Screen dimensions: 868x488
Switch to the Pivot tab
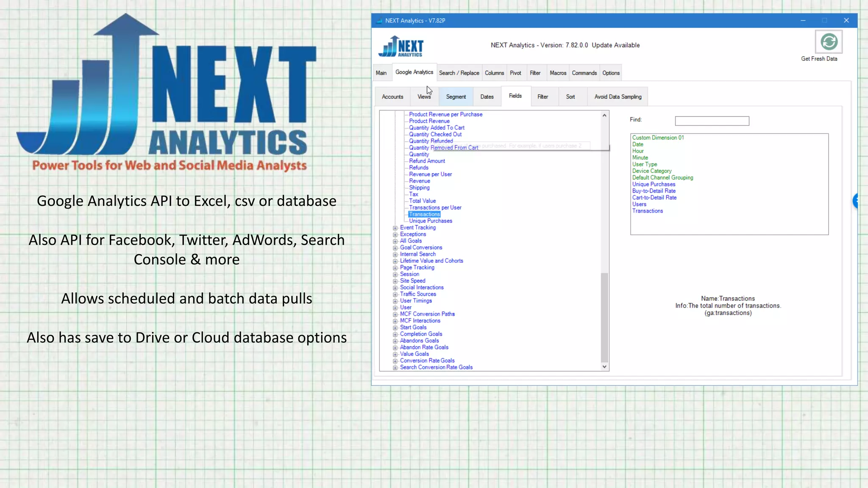(x=515, y=73)
